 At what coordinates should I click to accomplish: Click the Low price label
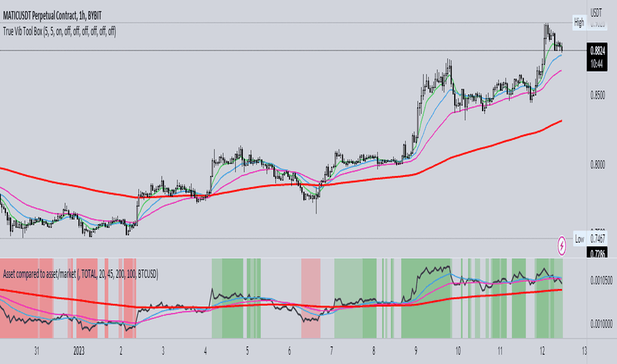(x=579, y=239)
